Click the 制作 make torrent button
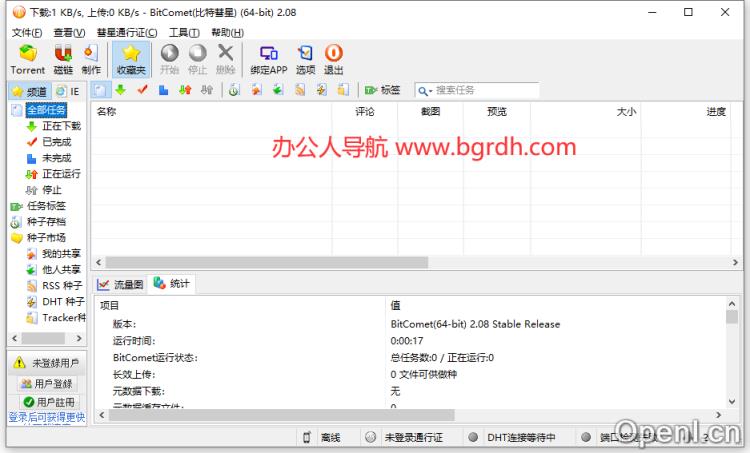This screenshot has height=453, width=750. (x=91, y=59)
